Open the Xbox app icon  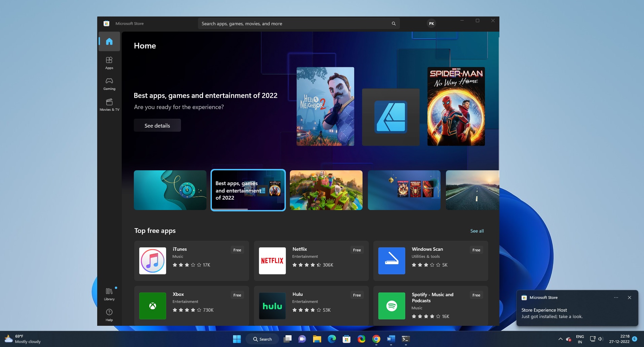click(153, 306)
